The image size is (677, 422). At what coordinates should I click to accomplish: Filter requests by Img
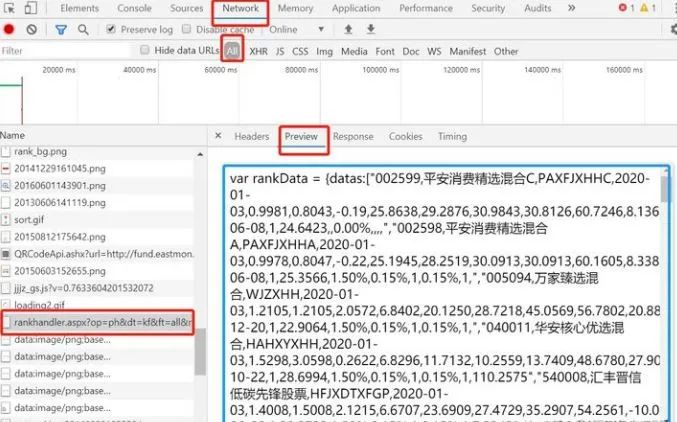[324, 51]
